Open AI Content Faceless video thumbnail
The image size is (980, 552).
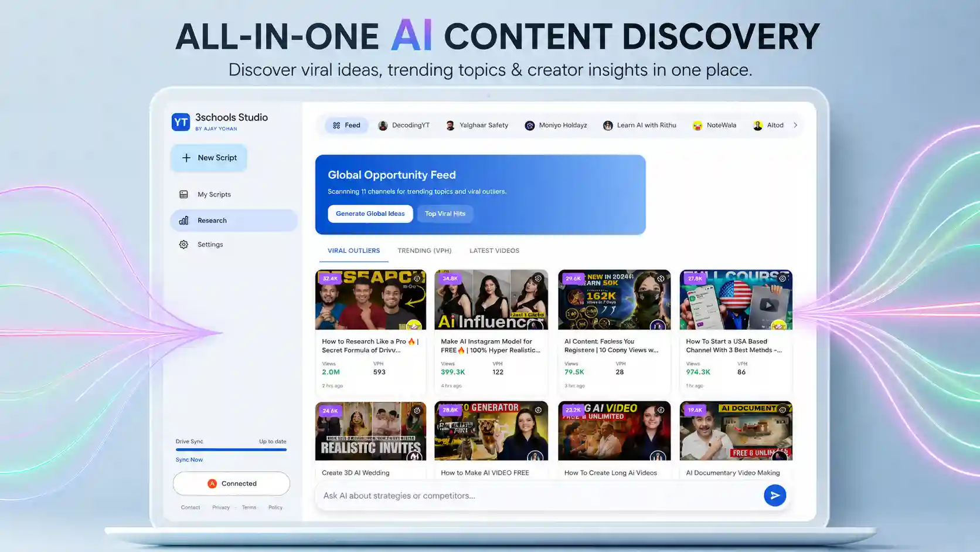click(614, 300)
